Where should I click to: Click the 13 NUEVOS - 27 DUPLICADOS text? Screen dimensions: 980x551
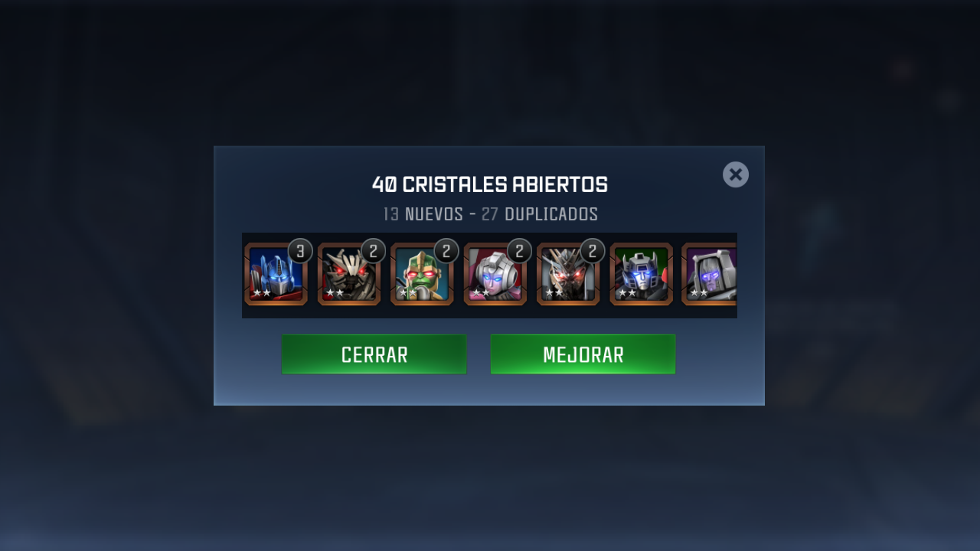click(x=490, y=214)
